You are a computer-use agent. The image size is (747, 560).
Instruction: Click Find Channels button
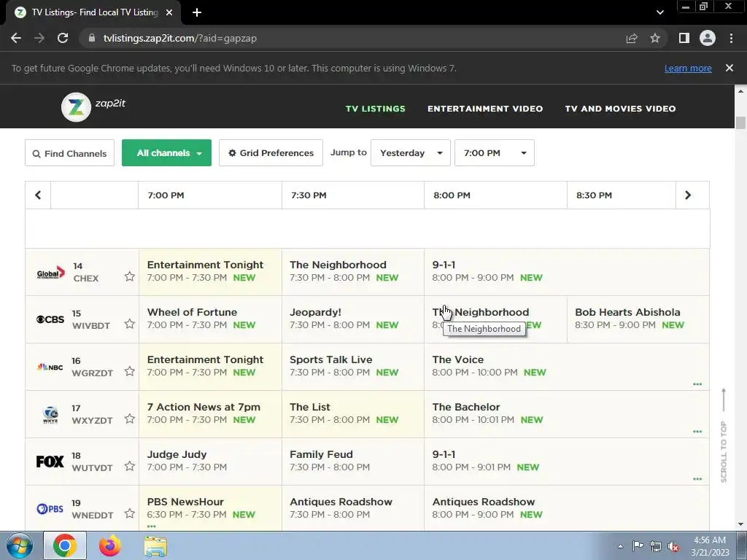pos(69,153)
